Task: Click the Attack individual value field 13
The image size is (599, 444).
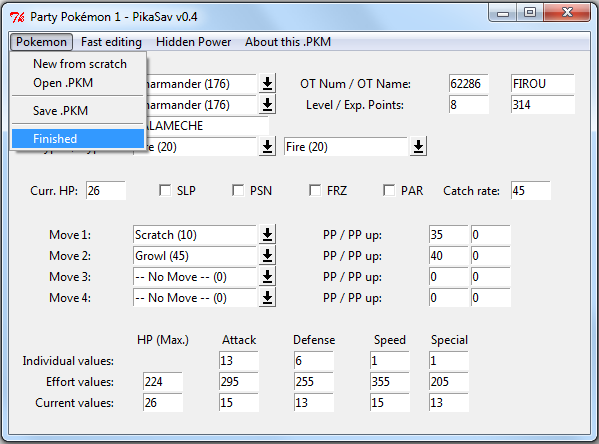Action: pyautogui.click(x=239, y=361)
